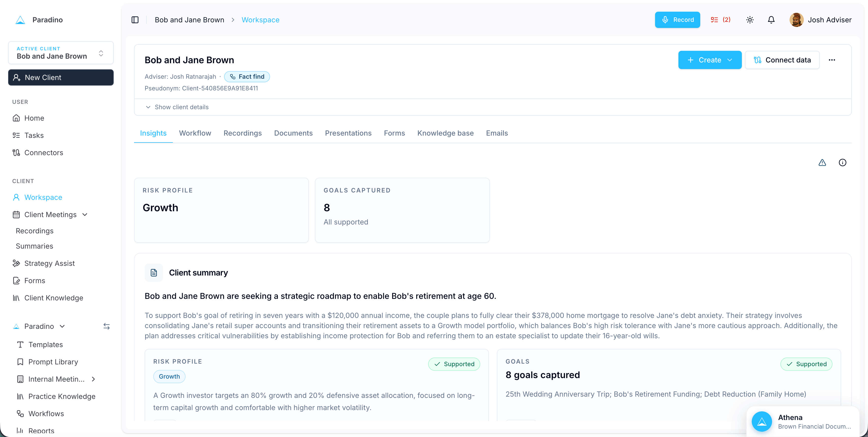Click Bob and Jane Brown breadcrumb

click(x=189, y=20)
